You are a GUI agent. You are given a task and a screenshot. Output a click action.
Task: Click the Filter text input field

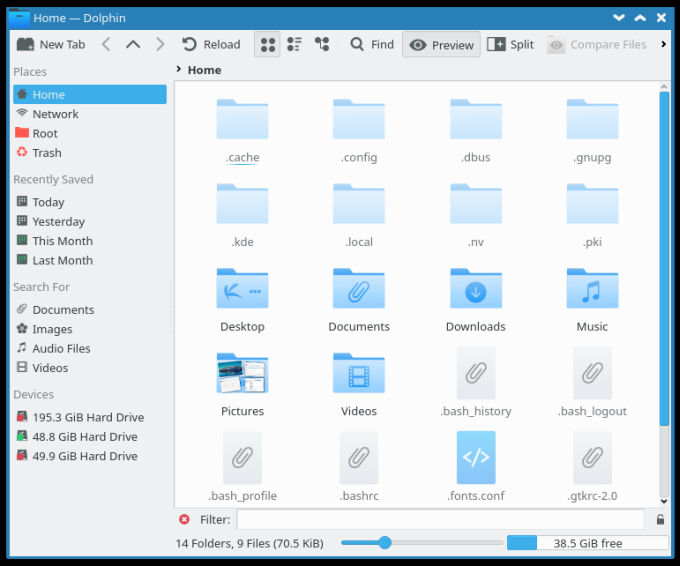pyautogui.click(x=440, y=519)
